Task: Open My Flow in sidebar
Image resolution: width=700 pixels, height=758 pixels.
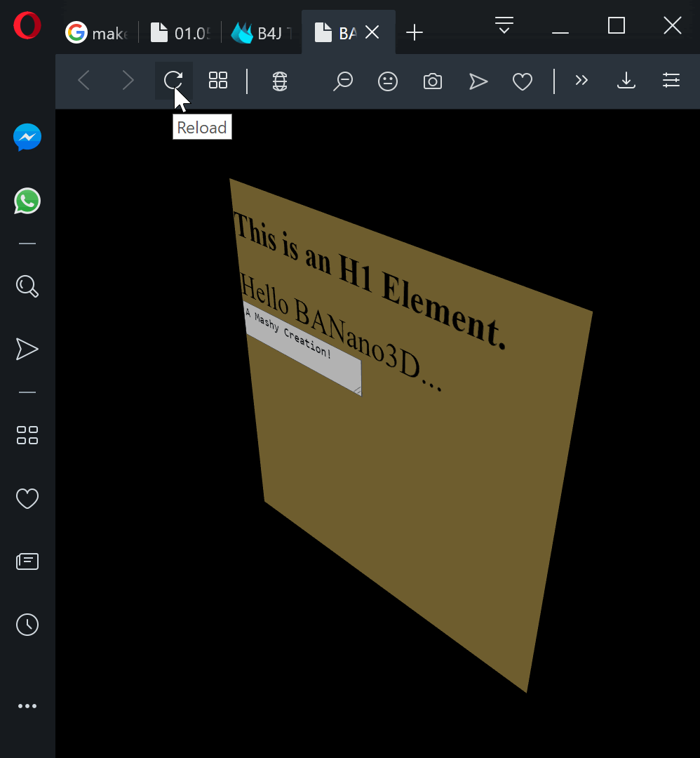Action: coord(27,349)
